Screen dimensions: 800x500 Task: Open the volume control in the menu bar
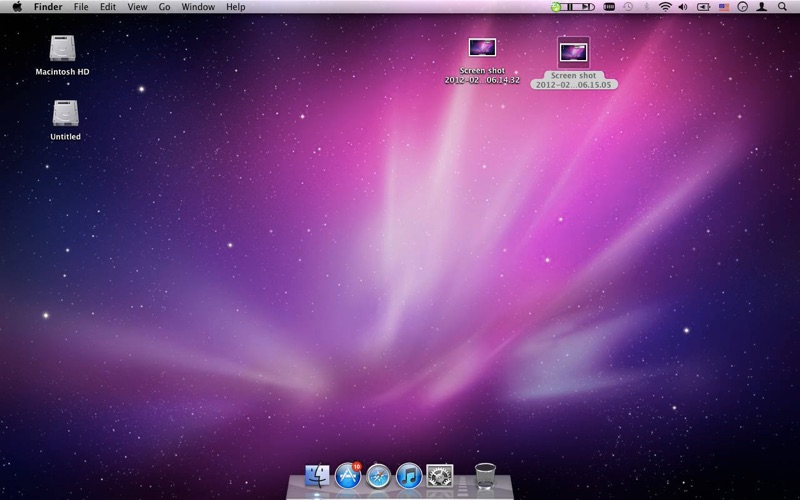tap(683, 7)
